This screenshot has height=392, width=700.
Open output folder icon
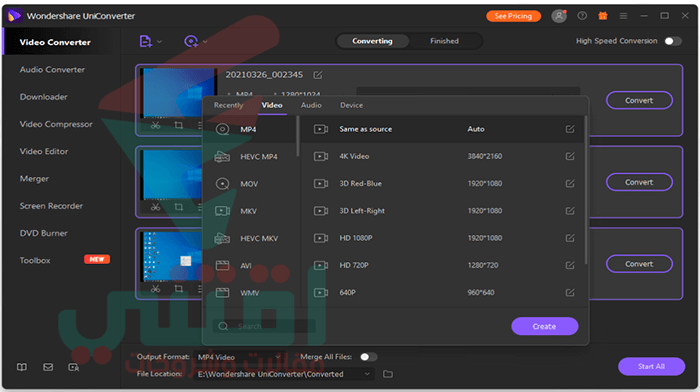(388, 374)
